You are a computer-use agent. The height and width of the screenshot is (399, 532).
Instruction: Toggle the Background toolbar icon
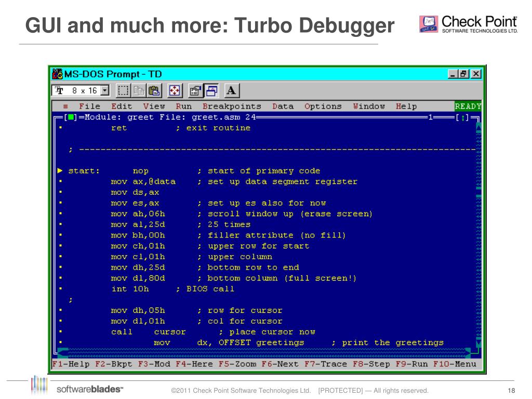[211, 90]
